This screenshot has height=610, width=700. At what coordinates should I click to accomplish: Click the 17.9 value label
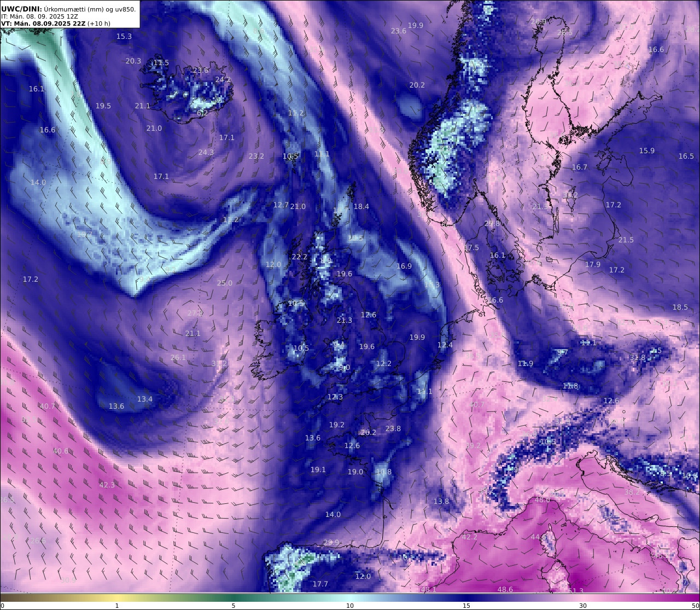tap(593, 265)
